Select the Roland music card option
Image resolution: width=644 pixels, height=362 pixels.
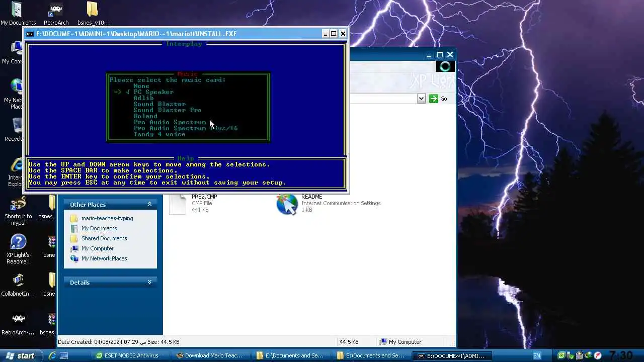point(145,116)
